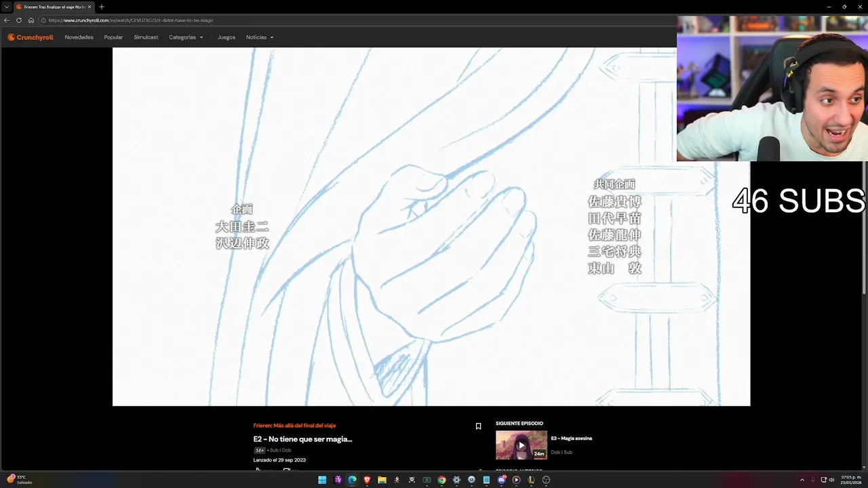This screenshot has width=868, height=488.
Task: Click the Crunchyroll logo
Action: pyautogui.click(x=31, y=37)
